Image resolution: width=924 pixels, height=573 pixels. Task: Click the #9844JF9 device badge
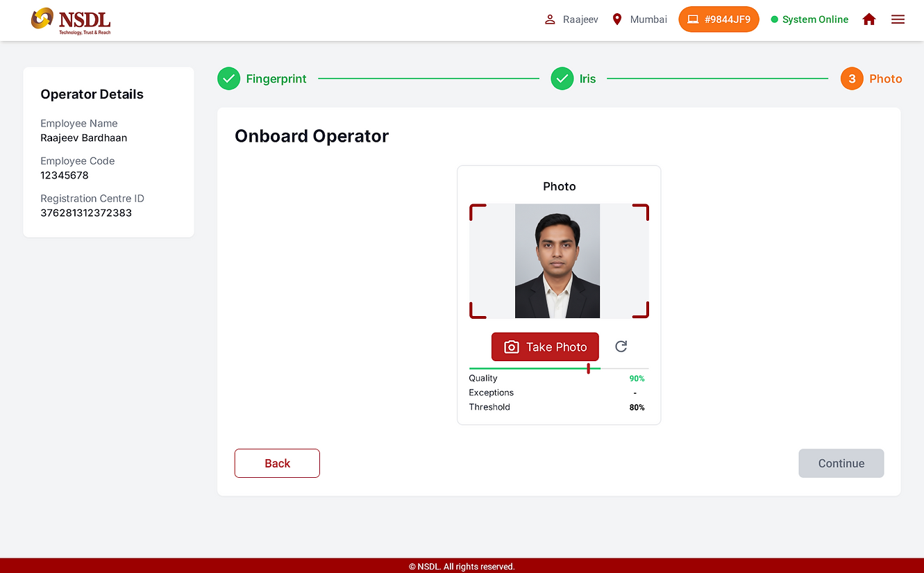pyautogui.click(x=719, y=19)
